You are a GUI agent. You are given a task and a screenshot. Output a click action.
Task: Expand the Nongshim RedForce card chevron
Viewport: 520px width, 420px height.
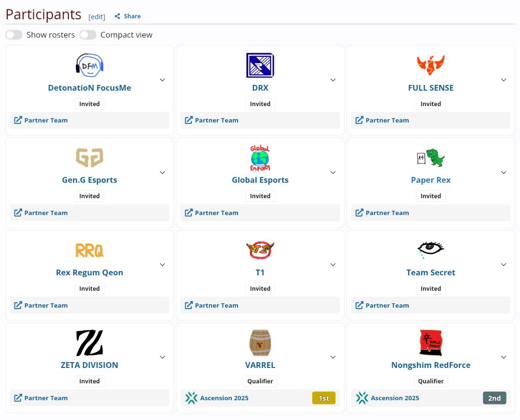(x=504, y=357)
